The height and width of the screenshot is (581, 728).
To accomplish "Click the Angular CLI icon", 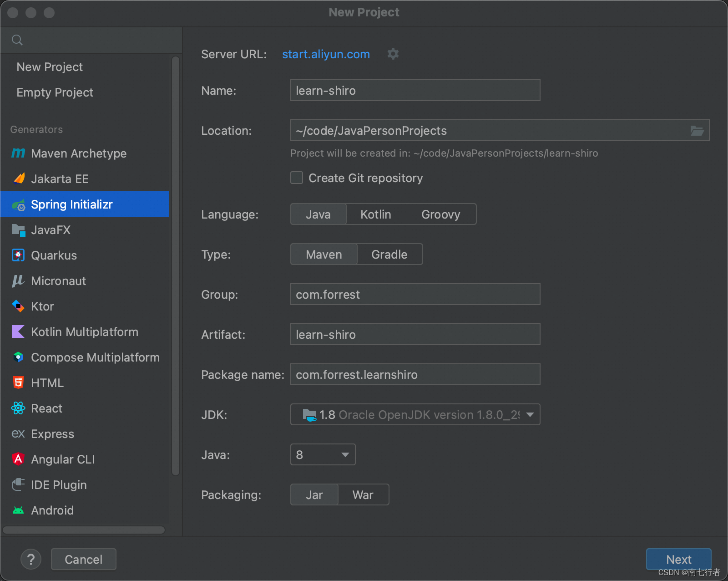I will pos(18,459).
